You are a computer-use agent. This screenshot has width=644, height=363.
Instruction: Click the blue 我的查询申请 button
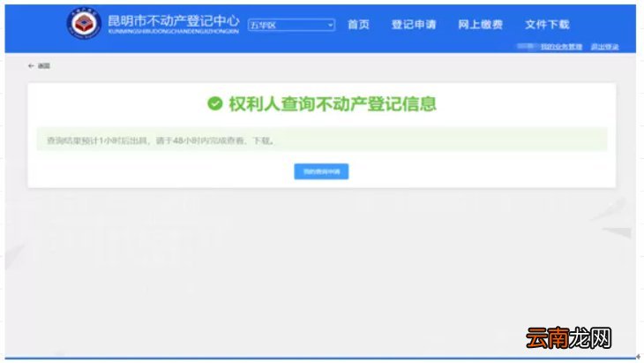pyautogui.click(x=321, y=171)
